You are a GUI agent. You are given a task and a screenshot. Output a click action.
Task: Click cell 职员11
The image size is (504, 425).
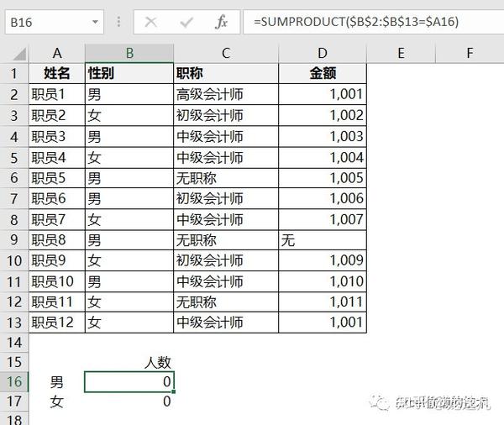(x=57, y=302)
